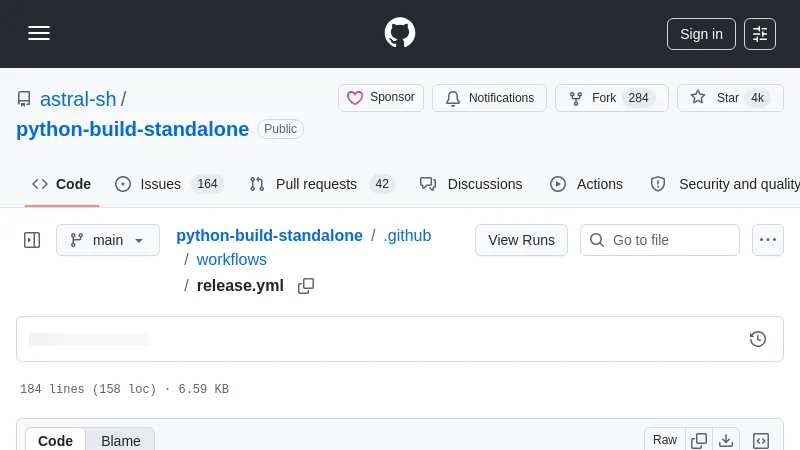Open the more file actions menu

(768, 240)
